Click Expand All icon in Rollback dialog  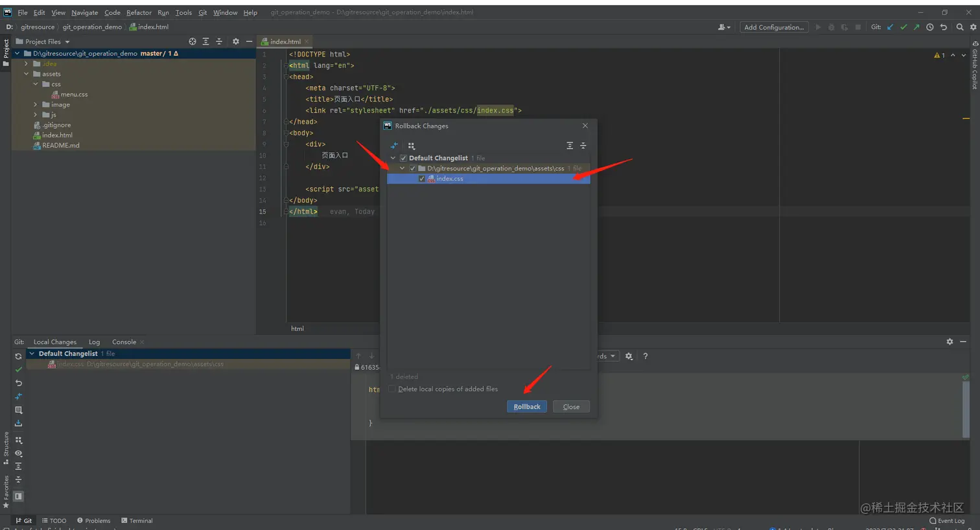(570, 146)
